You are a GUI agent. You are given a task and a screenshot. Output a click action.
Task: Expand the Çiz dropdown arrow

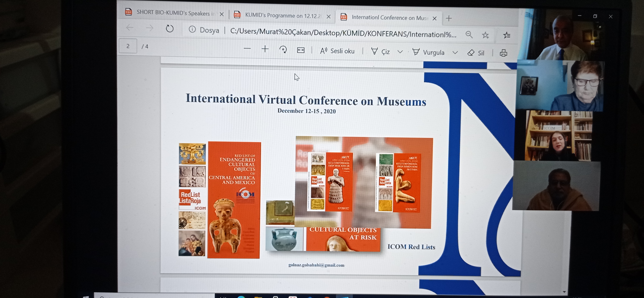400,52
